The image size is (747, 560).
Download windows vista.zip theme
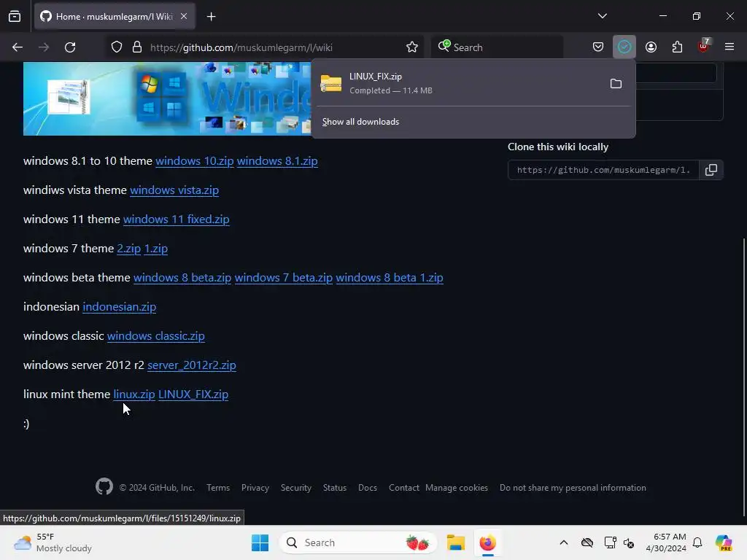coord(174,190)
